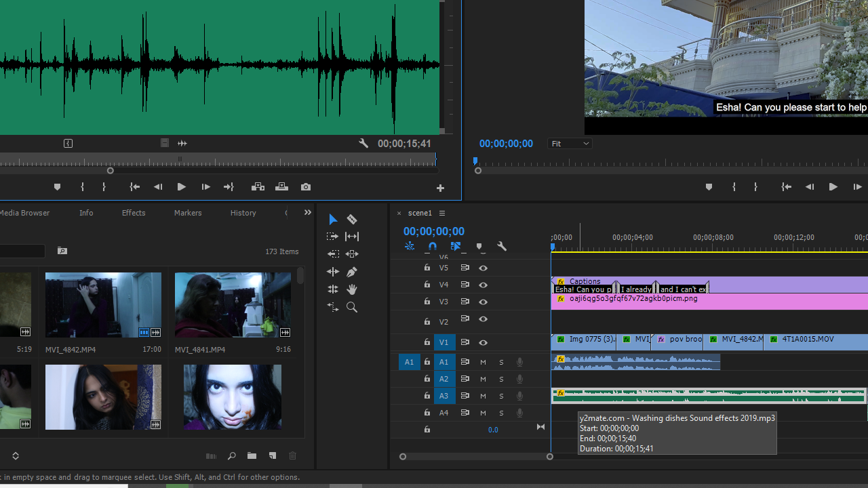Select the Razor tool
868x488 pixels.
click(352, 219)
